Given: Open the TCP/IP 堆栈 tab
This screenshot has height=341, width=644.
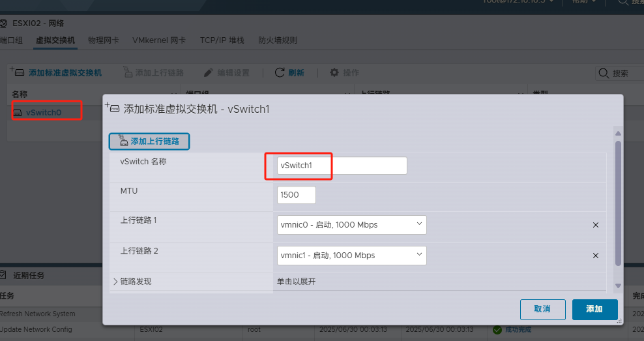Looking at the screenshot, I should (222, 40).
